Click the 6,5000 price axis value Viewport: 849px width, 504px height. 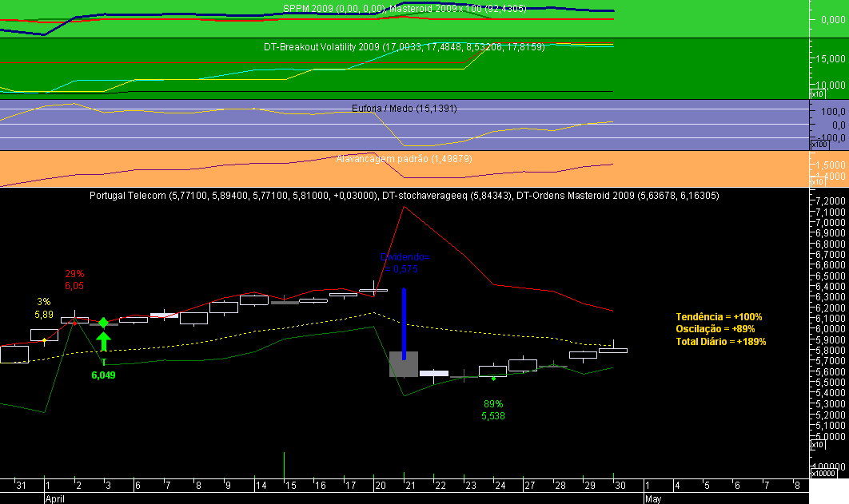[x=830, y=276]
